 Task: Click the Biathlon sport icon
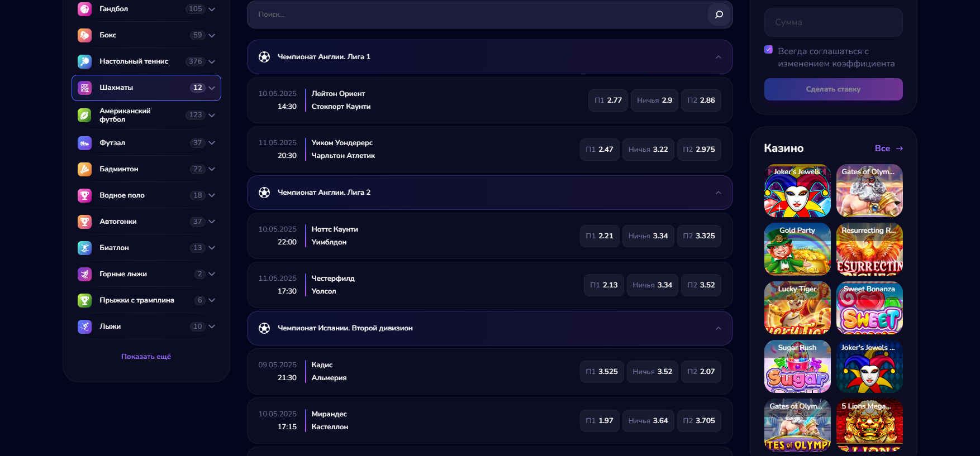coord(84,248)
